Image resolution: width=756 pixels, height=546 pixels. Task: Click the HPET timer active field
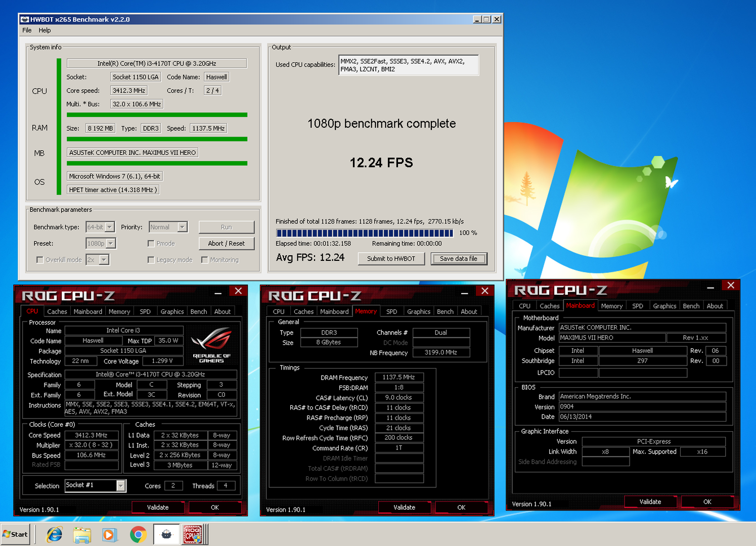113,190
